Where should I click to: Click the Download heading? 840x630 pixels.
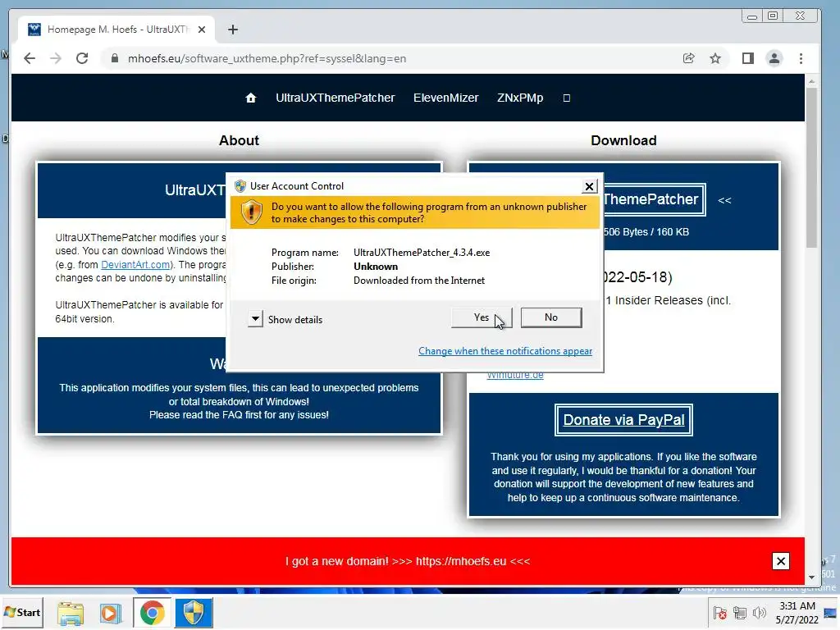point(623,140)
